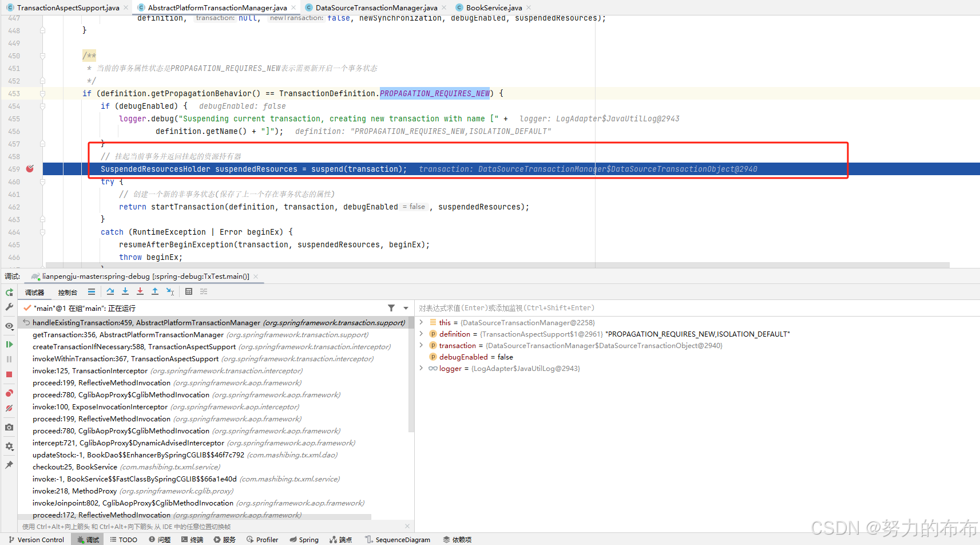This screenshot has width=980, height=545.
Task: Click the camera thread dump icon
Action: (x=9, y=427)
